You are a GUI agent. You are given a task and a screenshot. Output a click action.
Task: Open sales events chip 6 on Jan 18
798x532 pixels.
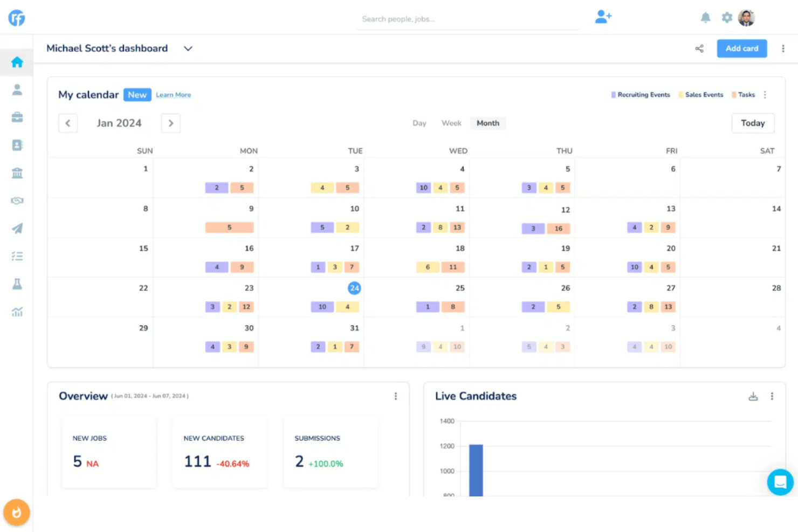tap(428, 267)
